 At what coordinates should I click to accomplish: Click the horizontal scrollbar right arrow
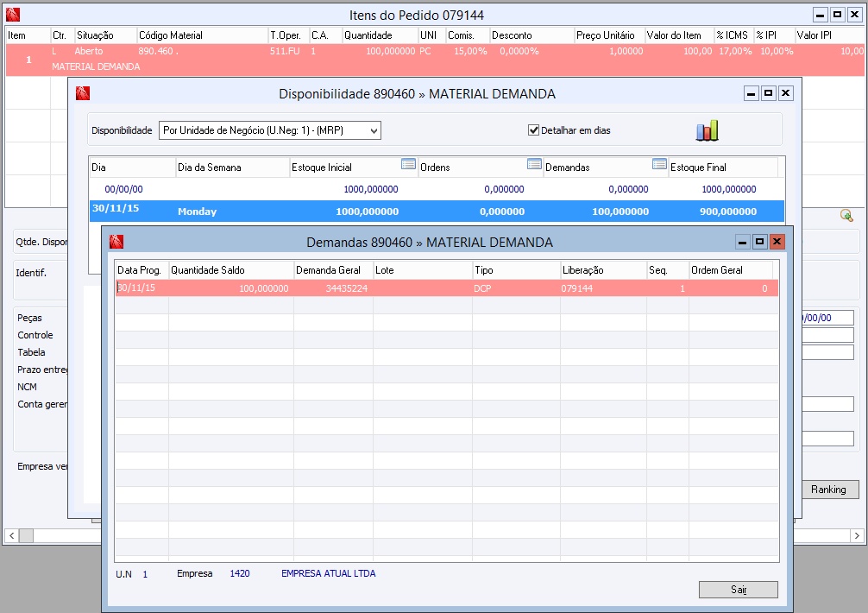coord(857,535)
